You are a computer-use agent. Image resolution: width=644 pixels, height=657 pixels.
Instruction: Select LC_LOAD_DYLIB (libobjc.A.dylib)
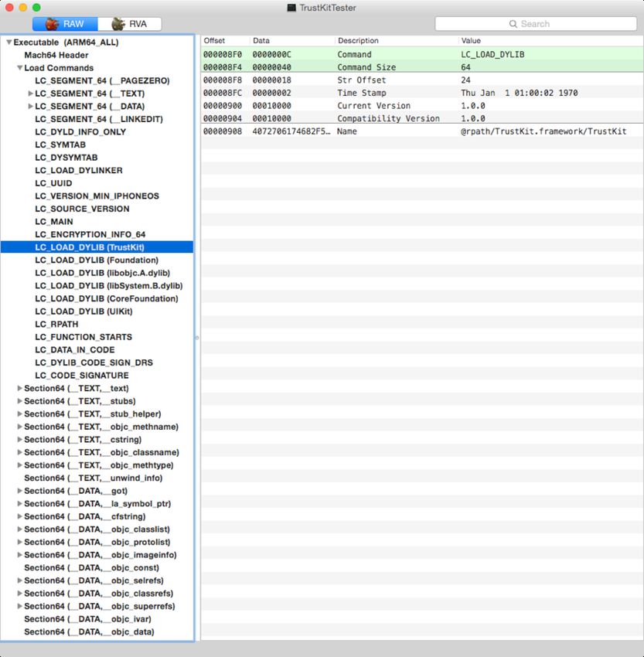point(103,273)
